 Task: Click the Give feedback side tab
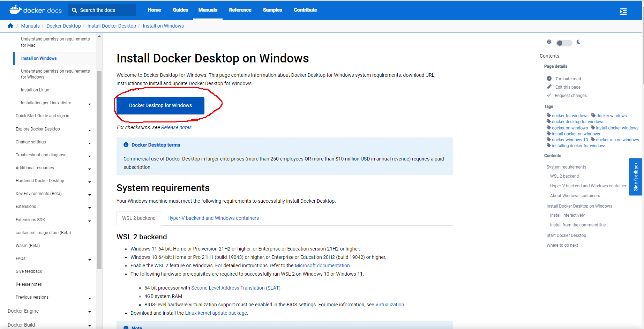(x=636, y=177)
